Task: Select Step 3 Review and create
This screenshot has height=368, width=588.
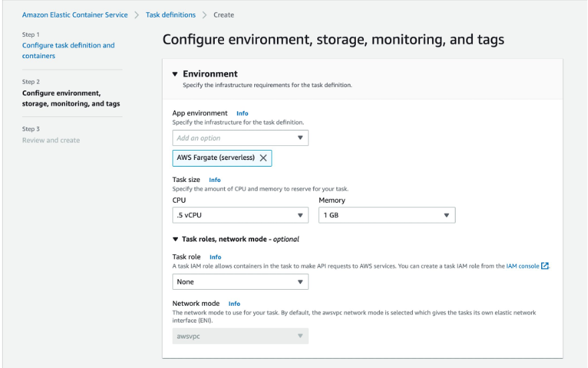Action: 51,140
